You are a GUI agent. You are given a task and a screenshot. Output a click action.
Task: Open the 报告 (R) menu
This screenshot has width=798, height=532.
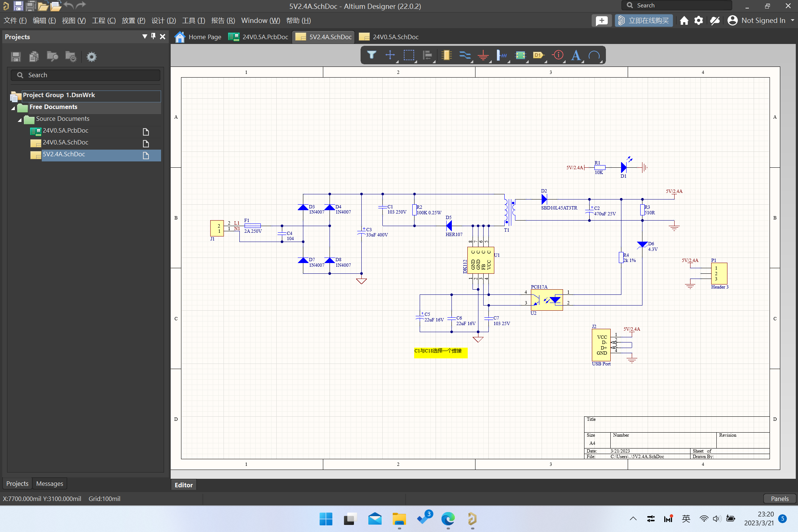coord(223,21)
